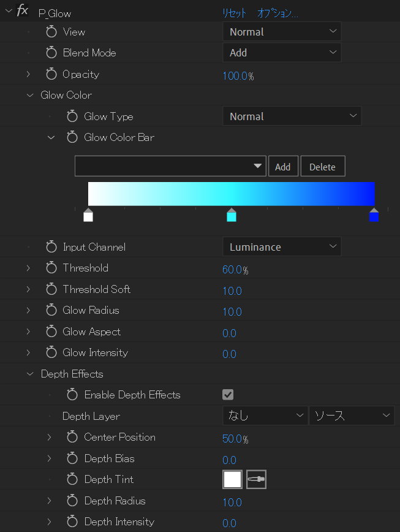The image size is (400, 532).
Task: Click the stopwatch icon next to View
Action: point(51,31)
